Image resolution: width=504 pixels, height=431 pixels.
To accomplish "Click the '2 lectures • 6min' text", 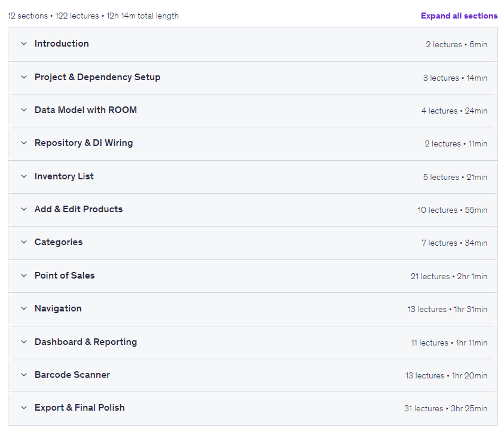I will (456, 44).
